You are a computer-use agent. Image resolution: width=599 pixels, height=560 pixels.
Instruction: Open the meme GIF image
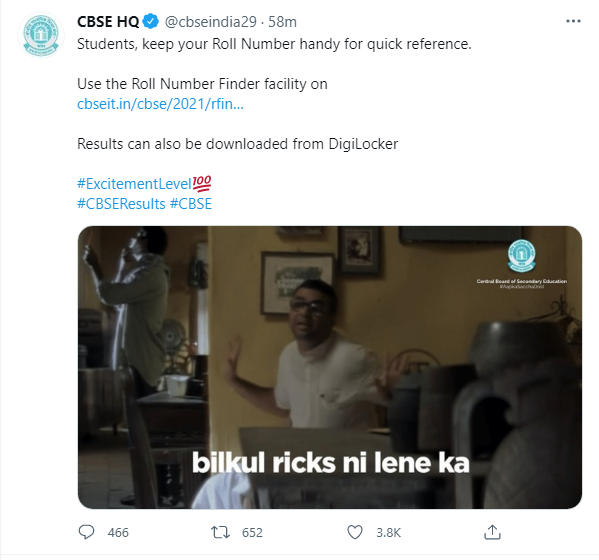pyautogui.click(x=330, y=367)
